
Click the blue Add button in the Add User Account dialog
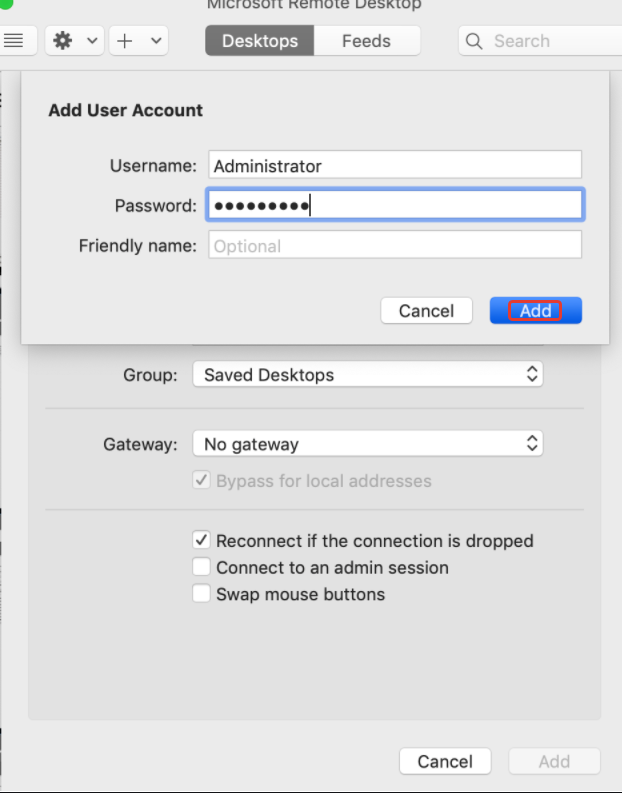click(x=535, y=311)
